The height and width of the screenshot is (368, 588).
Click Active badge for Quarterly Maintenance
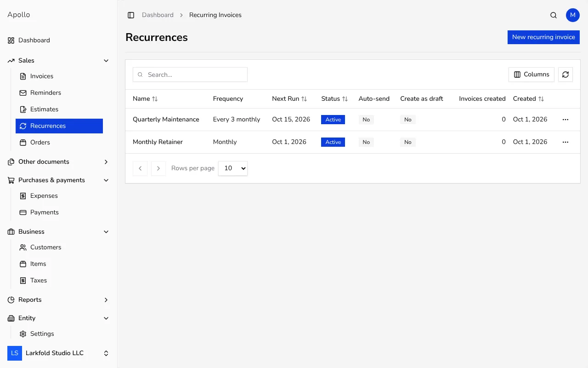click(333, 120)
